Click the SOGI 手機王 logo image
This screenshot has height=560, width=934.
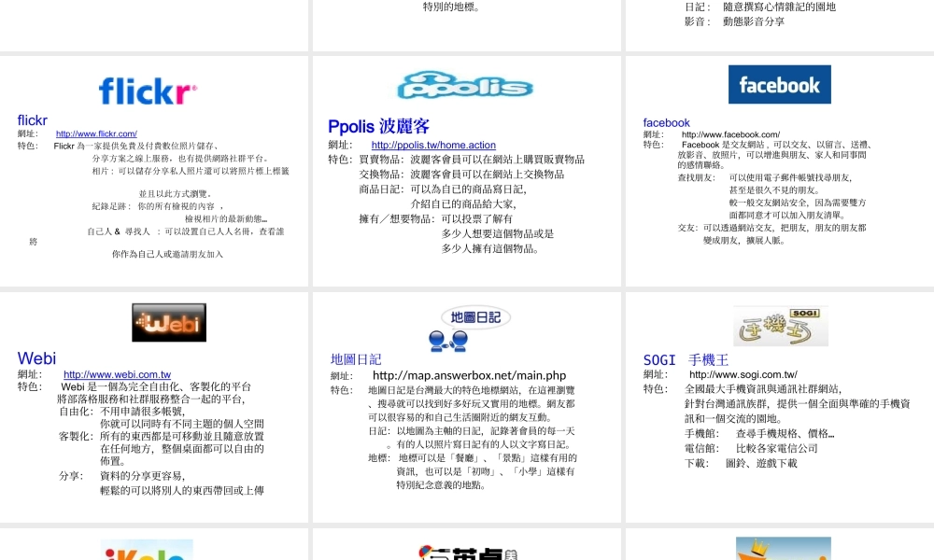coord(781,326)
